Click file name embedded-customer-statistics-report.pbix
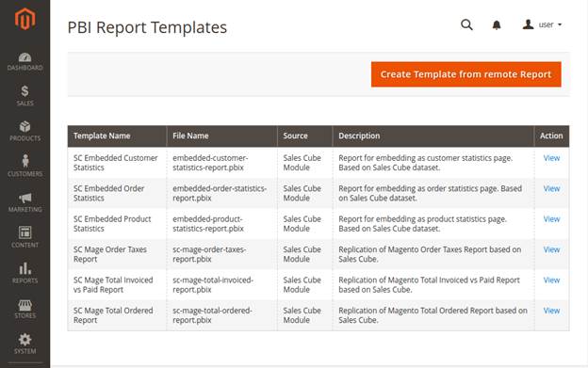This screenshot has width=588, height=368. 210,163
